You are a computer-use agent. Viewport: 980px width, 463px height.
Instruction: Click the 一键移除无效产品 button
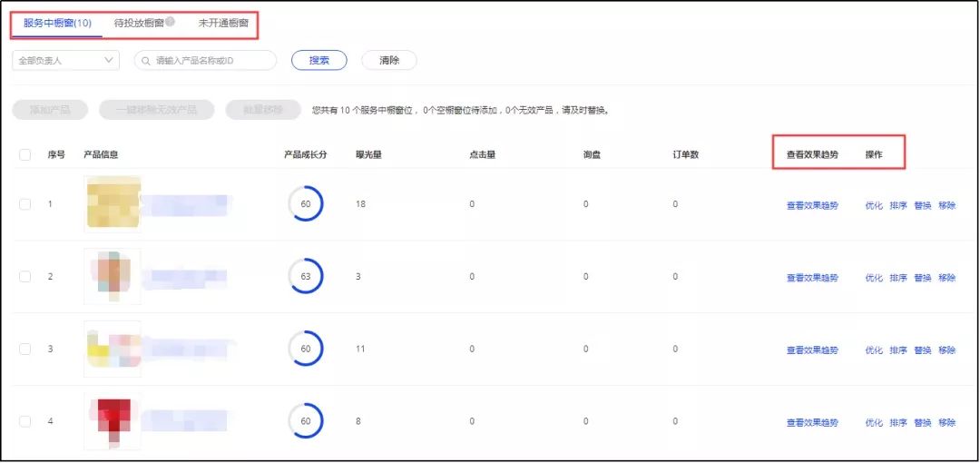coord(157,110)
